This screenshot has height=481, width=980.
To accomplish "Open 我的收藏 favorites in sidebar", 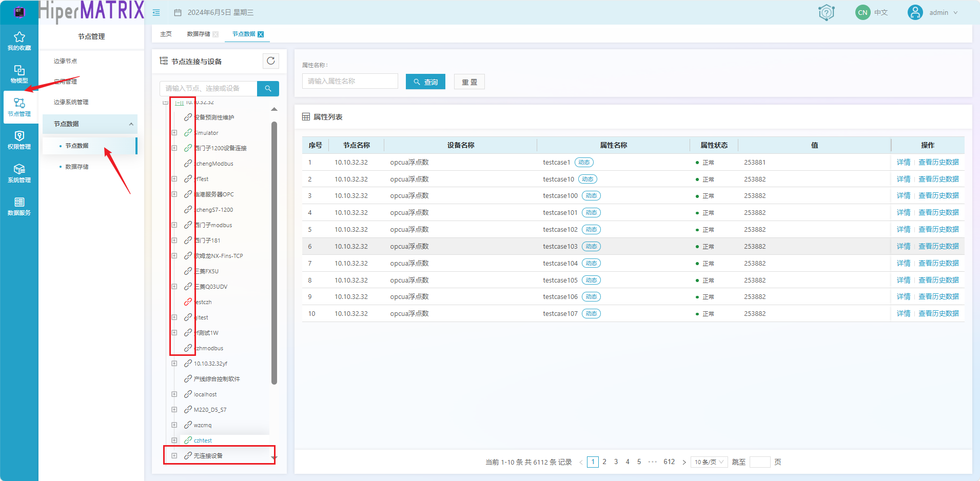I will click(19, 41).
